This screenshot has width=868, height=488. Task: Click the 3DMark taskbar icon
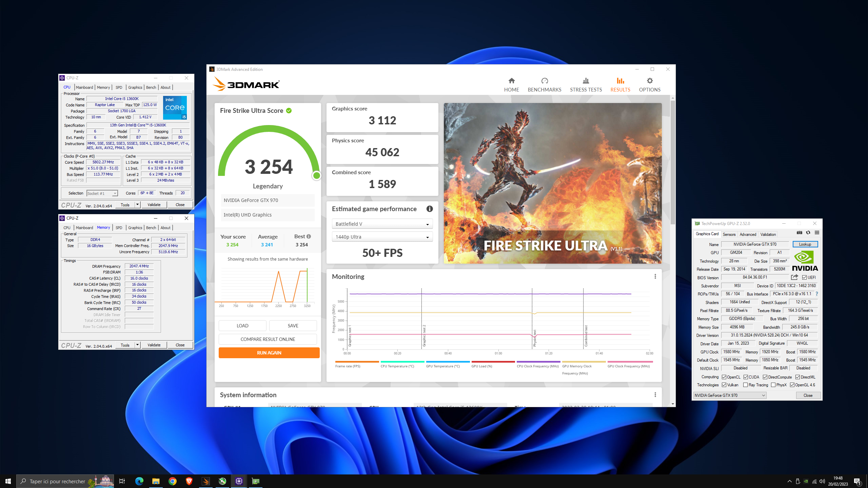point(205,481)
